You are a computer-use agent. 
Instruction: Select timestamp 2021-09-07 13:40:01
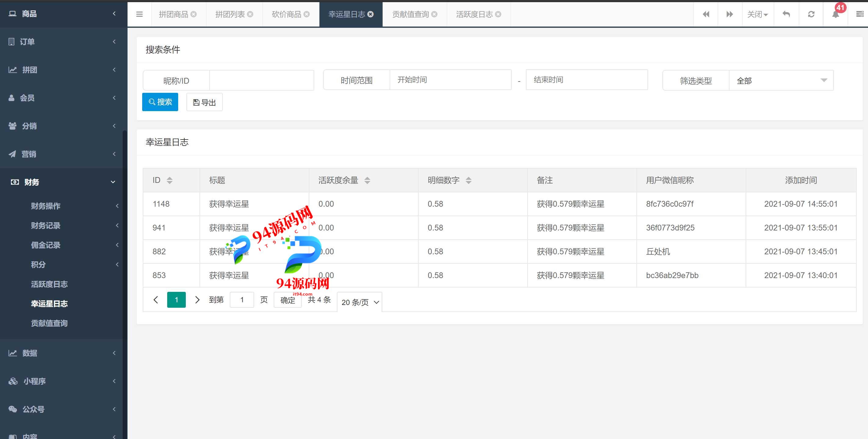801,275
